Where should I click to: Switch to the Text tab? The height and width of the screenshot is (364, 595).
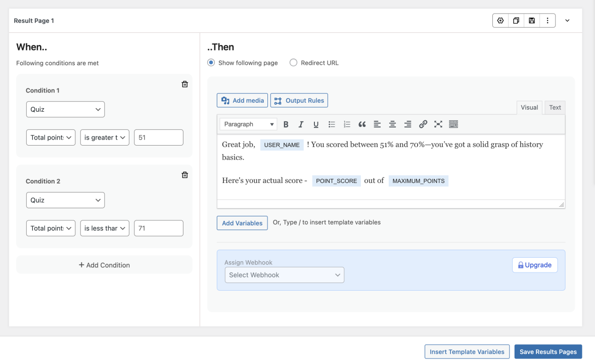[555, 107]
